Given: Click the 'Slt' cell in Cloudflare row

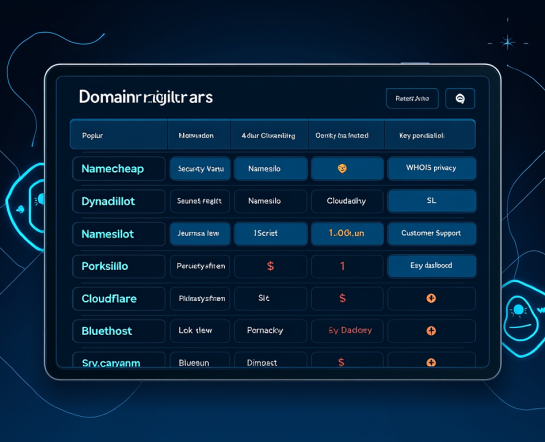Looking at the screenshot, I should pyautogui.click(x=270, y=298).
